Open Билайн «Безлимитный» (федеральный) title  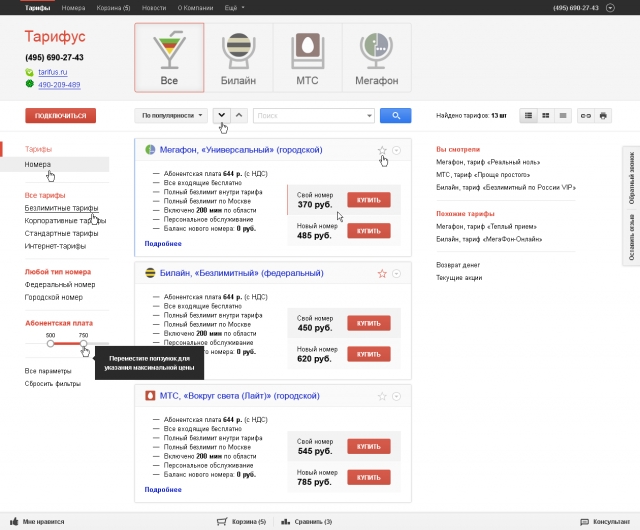242,273
